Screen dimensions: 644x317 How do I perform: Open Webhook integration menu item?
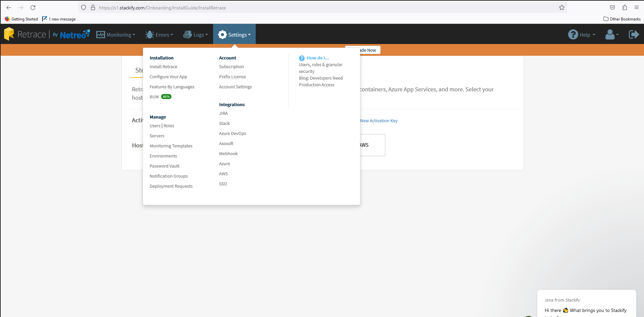[x=229, y=154]
